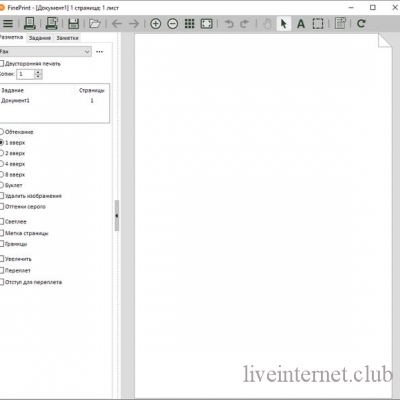Collapse the side panel with splitter arrow
Screen dimensions: 400x400
[117, 216]
